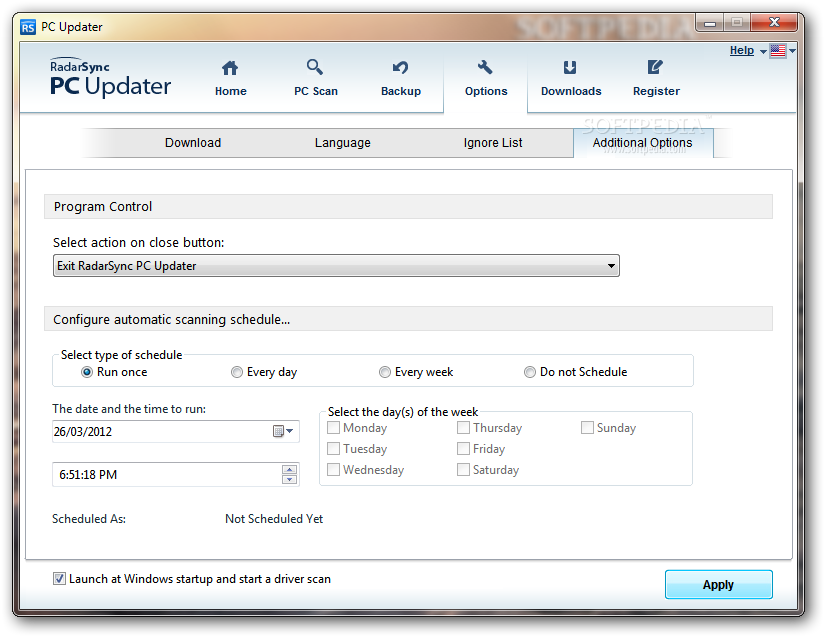Click the US flag language icon
Image resolution: width=825 pixels, height=637 pixels.
[778, 50]
